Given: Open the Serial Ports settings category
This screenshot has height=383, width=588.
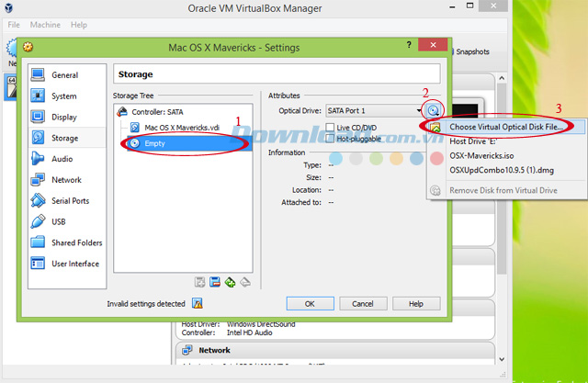Looking at the screenshot, I should (67, 201).
